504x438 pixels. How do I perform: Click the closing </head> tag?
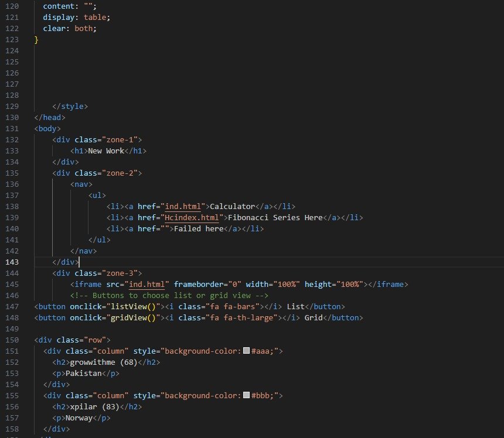click(x=50, y=118)
